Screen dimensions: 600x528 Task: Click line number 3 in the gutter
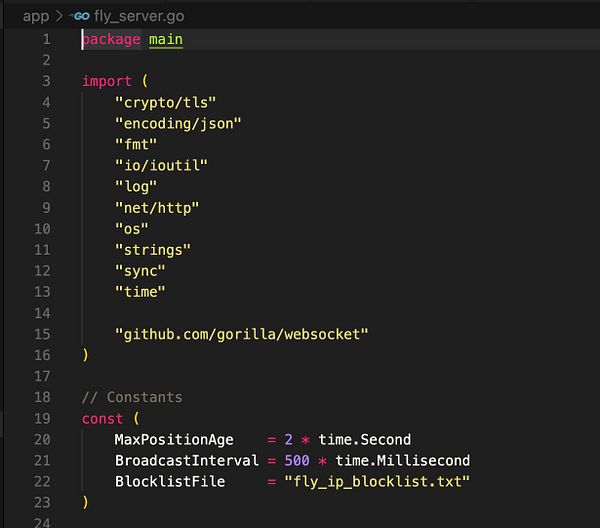[x=46, y=81]
